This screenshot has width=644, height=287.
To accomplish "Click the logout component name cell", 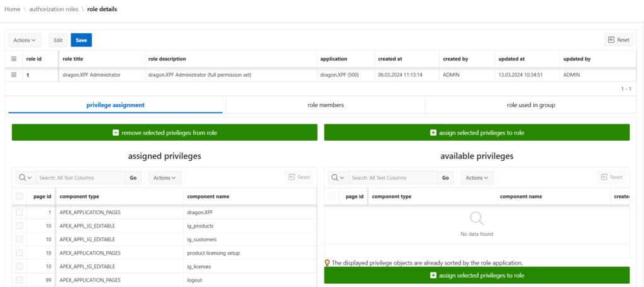I will [x=250, y=280].
